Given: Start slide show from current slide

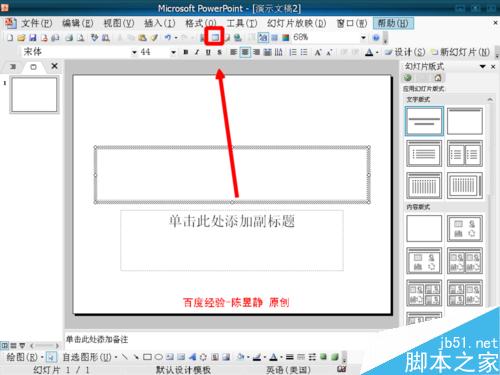Looking at the screenshot, I should click(22, 345).
